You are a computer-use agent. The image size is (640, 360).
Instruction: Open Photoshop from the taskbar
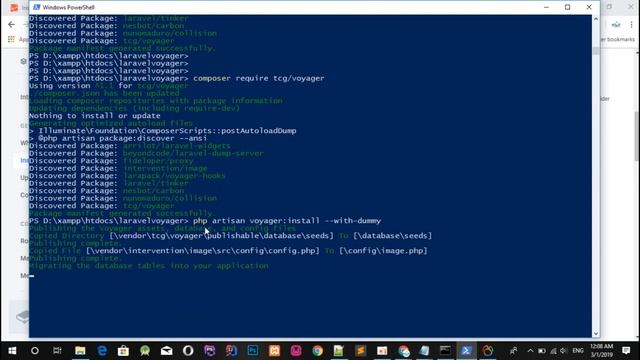[253, 351]
